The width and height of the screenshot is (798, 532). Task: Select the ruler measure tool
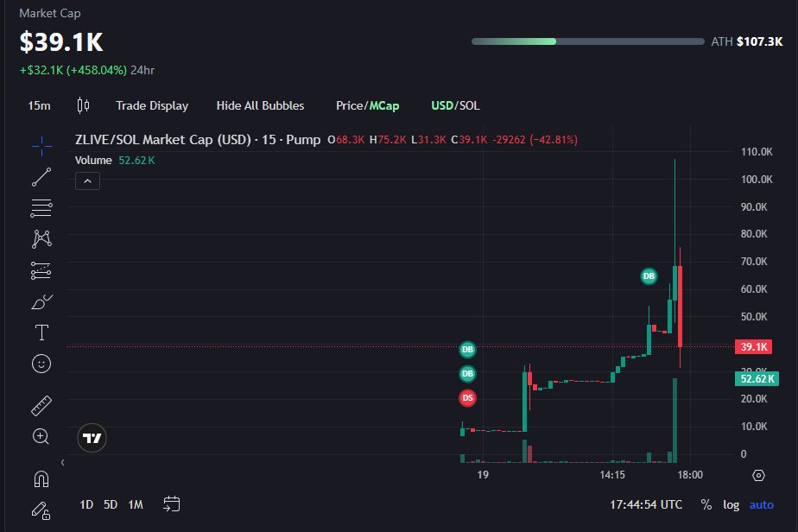(x=41, y=405)
